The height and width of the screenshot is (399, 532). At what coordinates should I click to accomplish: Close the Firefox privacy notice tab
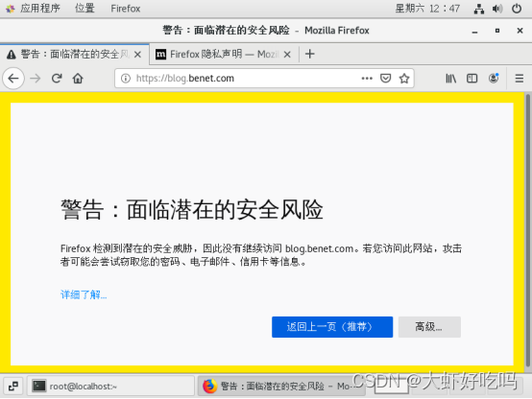287,55
